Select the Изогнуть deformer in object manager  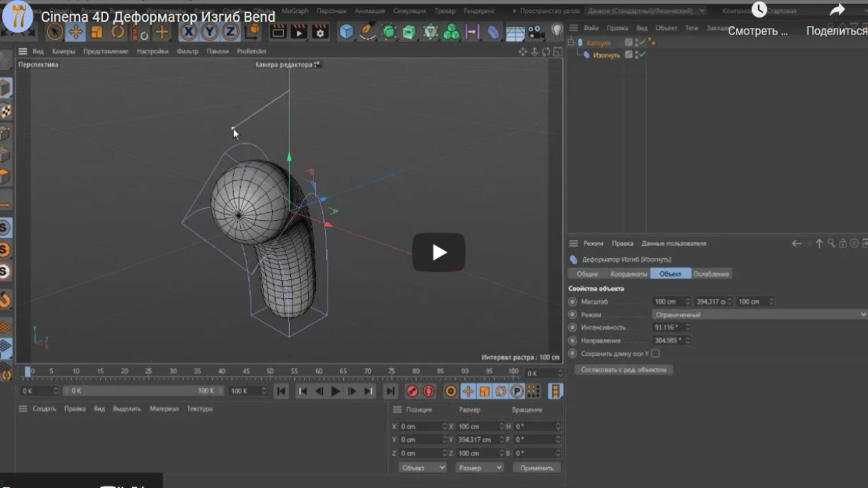[x=606, y=55]
